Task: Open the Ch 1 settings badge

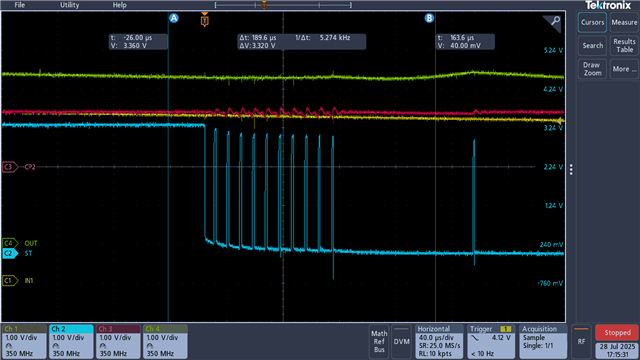Action: pos(24,342)
